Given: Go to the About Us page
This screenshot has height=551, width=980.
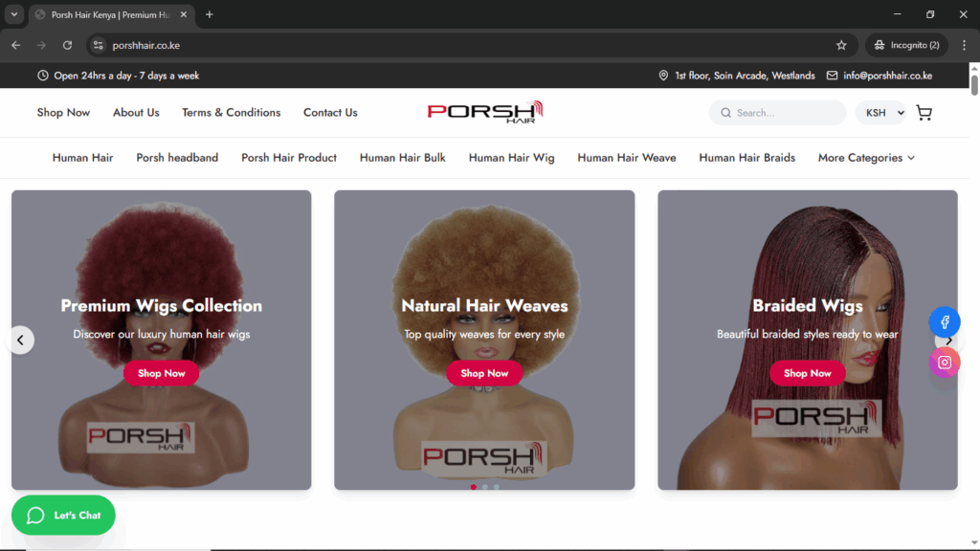Looking at the screenshot, I should (136, 113).
